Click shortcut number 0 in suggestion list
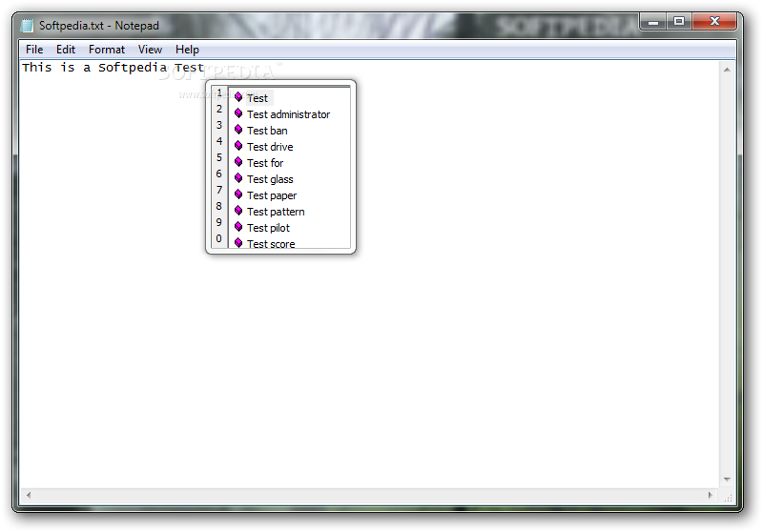Screen dimensions: 763x532 [x=219, y=238]
